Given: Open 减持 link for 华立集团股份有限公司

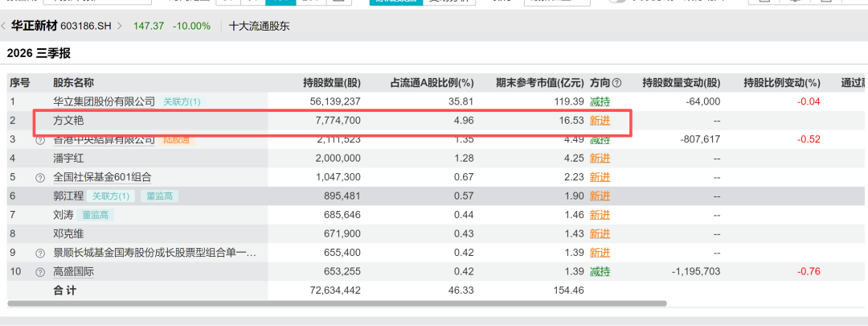Looking at the screenshot, I should click(x=600, y=101).
